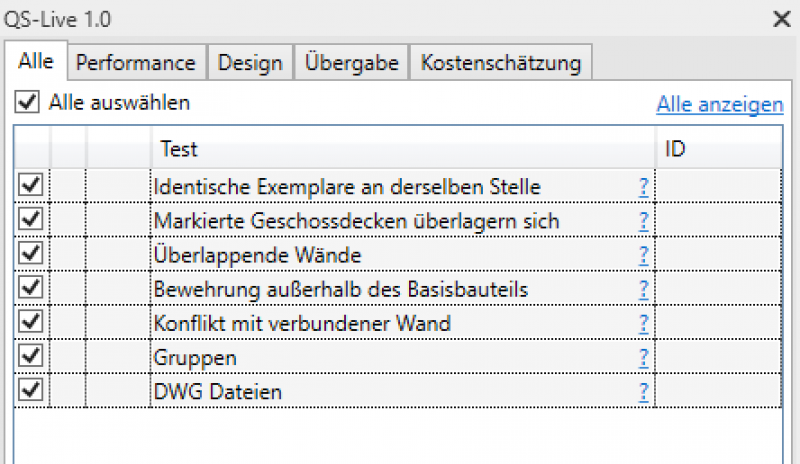Image resolution: width=800 pixels, height=464 pixels.
Task: Open help for DWG Dateien test
Action: [x=645, y=391]
